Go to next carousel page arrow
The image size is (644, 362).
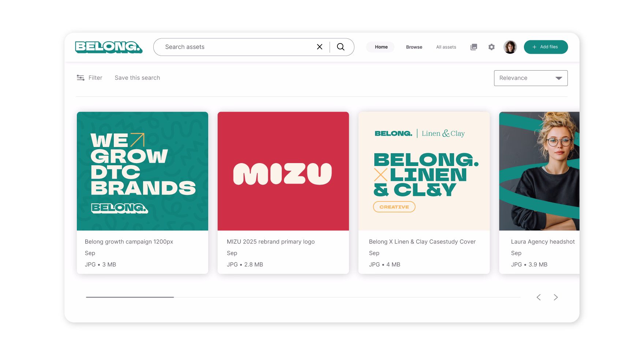click(x=556, y=297)
